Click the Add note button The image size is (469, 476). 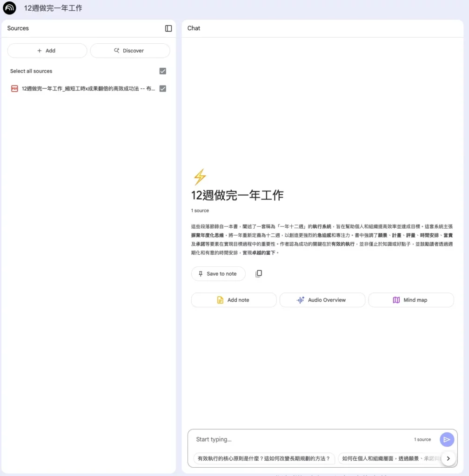(234, 300)
